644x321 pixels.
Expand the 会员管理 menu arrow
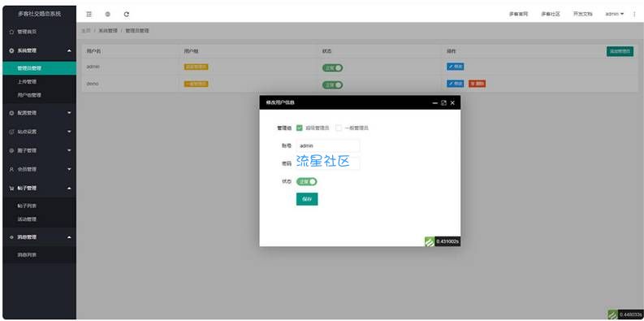click(69, 169)
